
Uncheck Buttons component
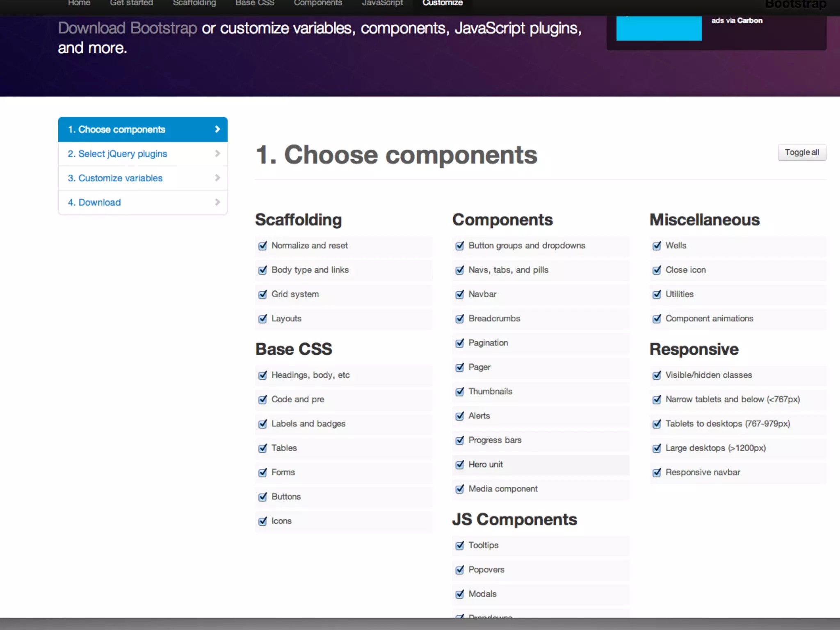(262, 497)
